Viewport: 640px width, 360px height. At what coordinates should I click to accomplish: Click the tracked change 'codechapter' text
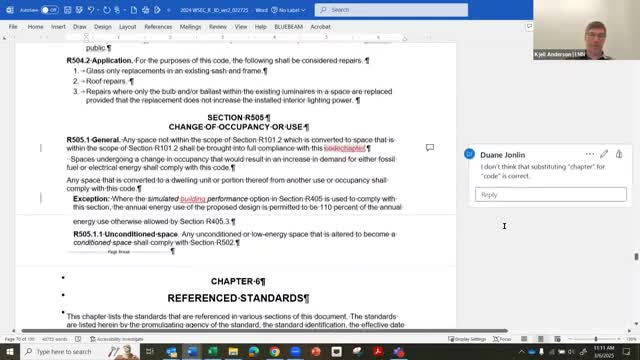[344, 148]
